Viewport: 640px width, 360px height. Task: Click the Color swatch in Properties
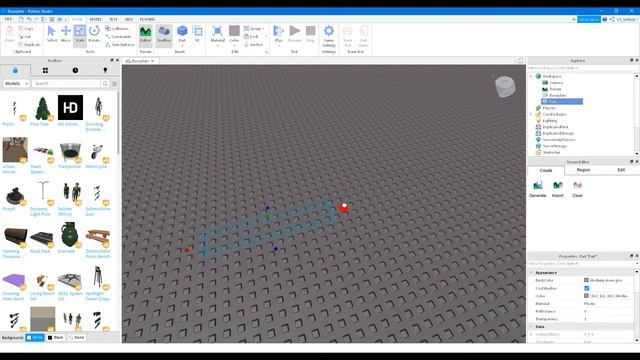click(586, 296)
